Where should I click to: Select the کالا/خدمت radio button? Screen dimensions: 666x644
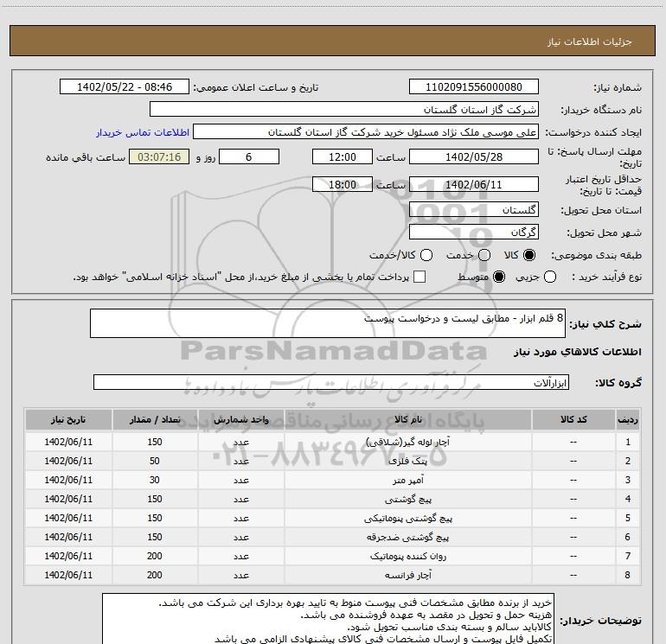[x=426, y=255]
